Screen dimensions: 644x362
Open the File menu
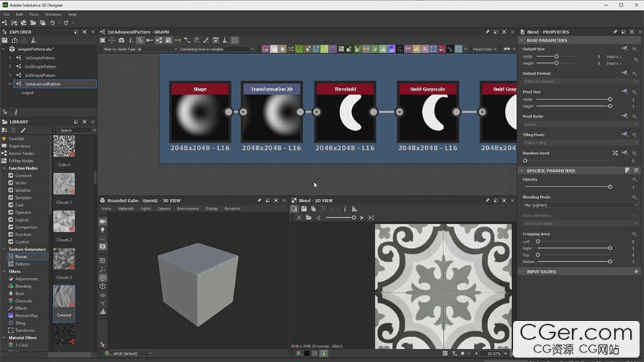[x=6, y=15]
